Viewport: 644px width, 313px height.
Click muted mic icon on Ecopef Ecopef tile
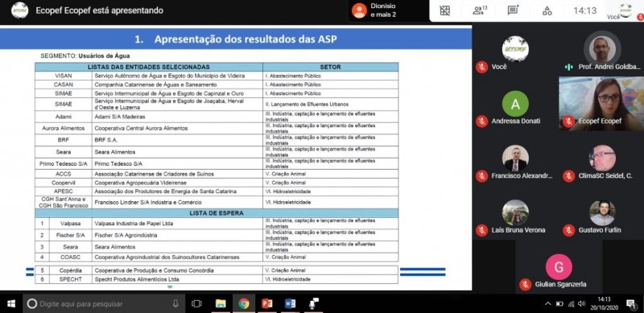(569, 121)
